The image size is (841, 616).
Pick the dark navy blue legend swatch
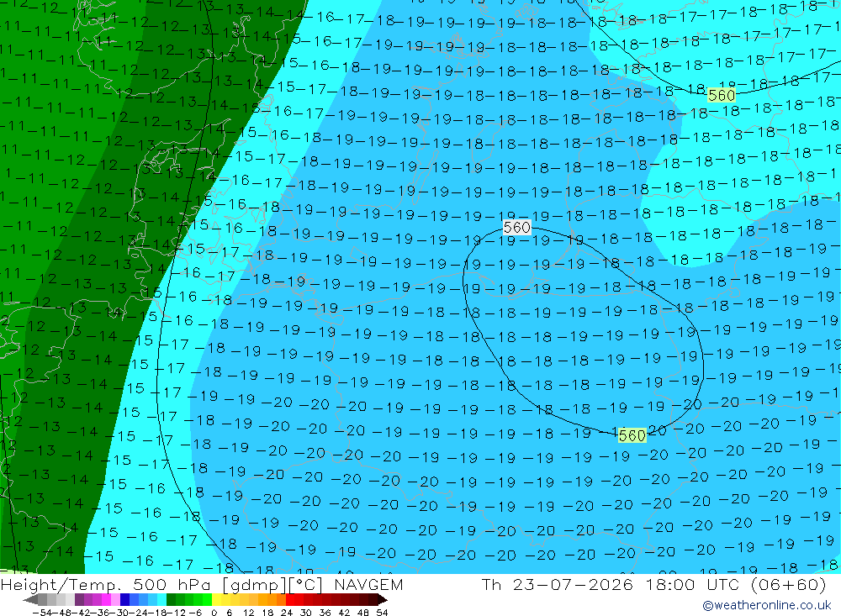(x=124, y=599)
